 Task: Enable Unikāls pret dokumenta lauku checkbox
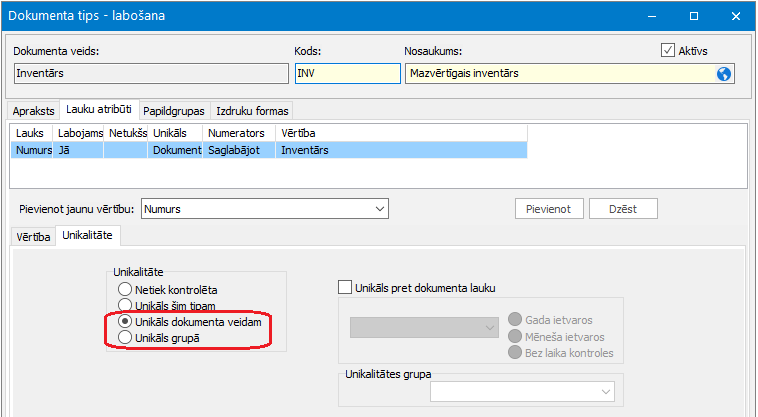click(346, 288)
